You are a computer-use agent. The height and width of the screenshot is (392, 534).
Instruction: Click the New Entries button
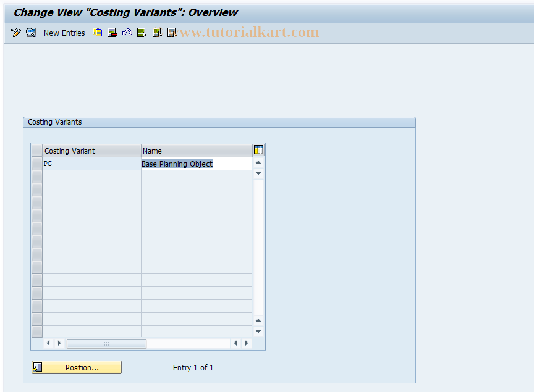tap(64, 33)
